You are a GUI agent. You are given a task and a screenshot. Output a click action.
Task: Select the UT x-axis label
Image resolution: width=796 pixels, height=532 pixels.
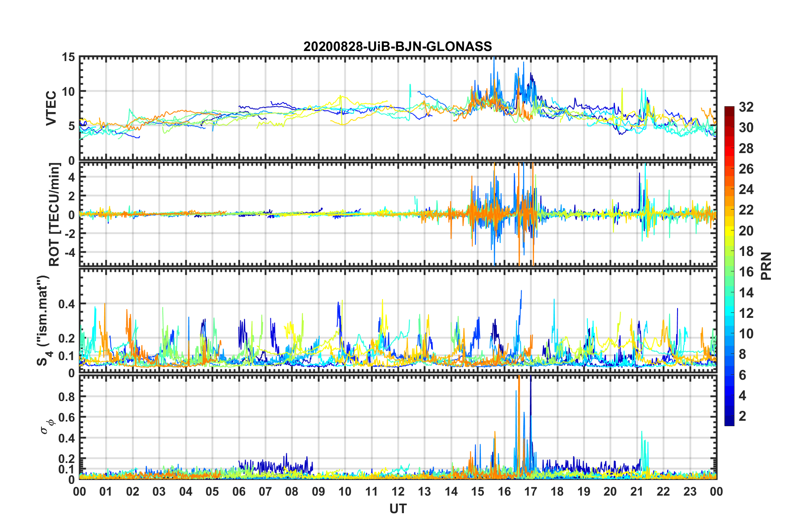pyautogui.click(x=398, y=509)
